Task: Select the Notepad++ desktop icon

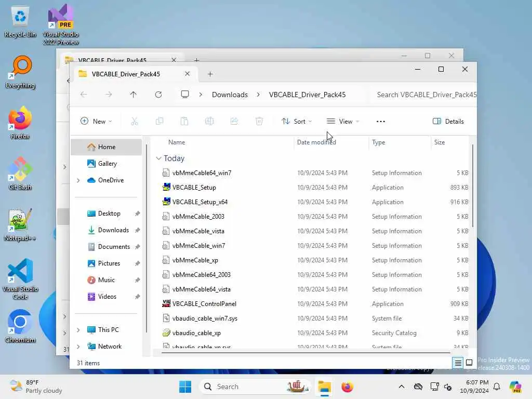Action: coord(20,225)
